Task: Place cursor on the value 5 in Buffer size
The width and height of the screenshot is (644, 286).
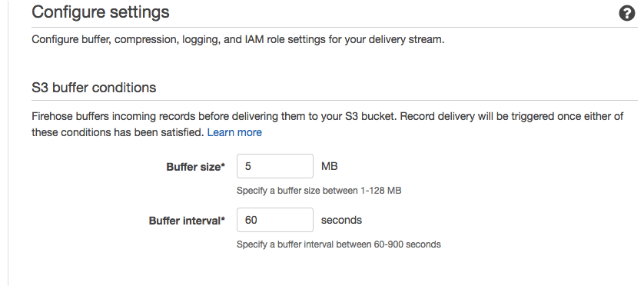Action: pyautogui.click(x=247, y=166)
